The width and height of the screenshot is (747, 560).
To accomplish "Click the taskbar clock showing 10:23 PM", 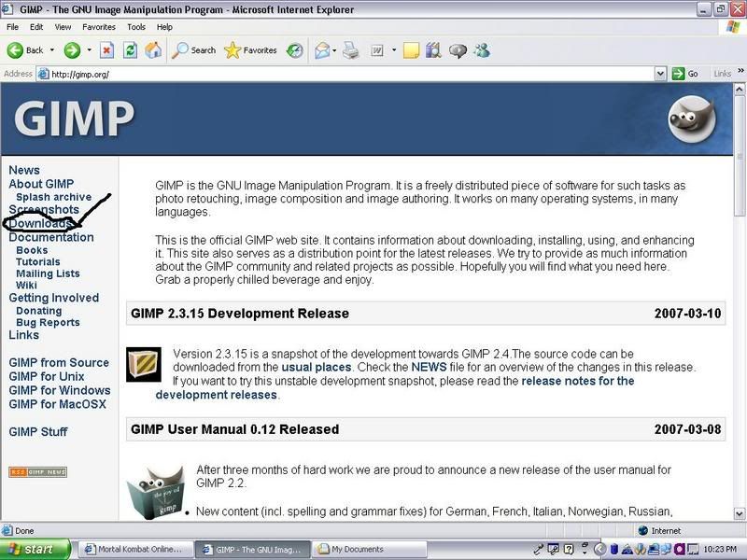I will coord(720,549).
